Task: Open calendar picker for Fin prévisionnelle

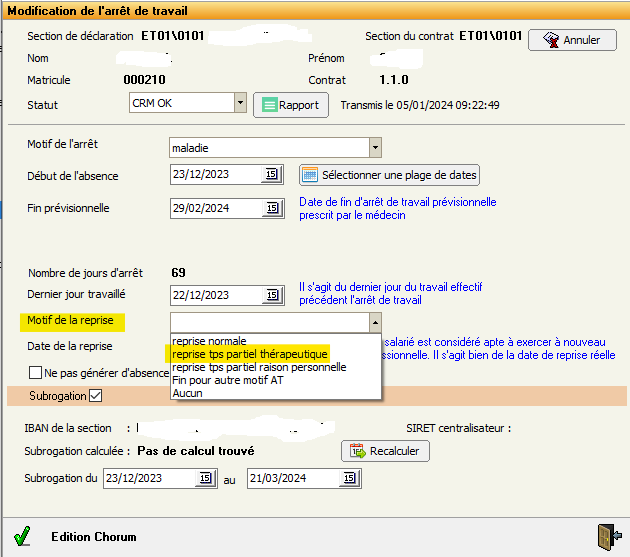Action: [271, 209]
